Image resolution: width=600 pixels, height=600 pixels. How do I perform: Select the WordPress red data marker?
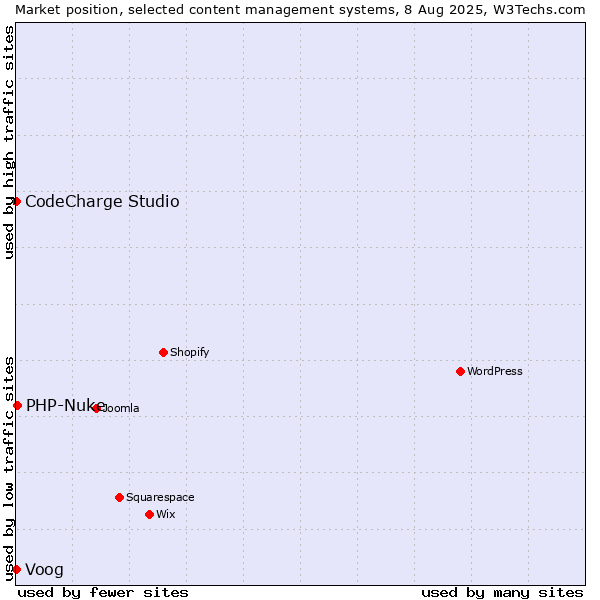coord(460,371)
